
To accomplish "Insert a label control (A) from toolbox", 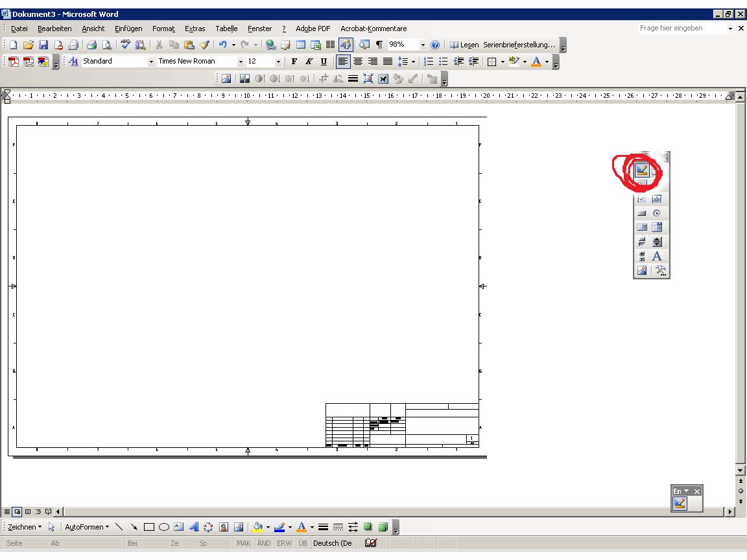I will tap(656, 256).
